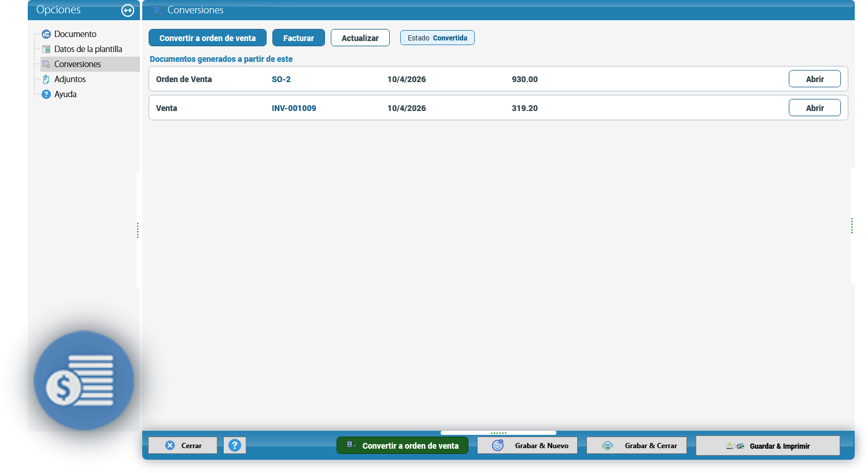Open the Adjuntos section
868x473 pixels.
coord(70,79)
